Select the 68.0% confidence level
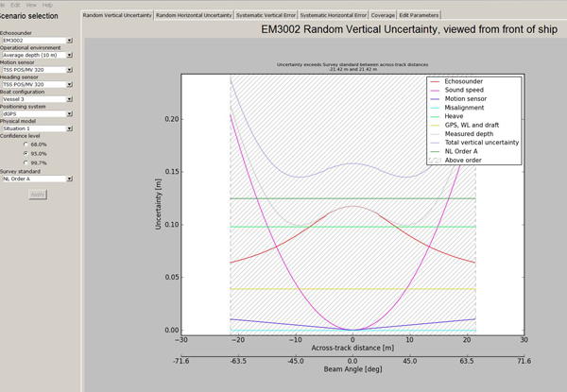 coord(26,145)
